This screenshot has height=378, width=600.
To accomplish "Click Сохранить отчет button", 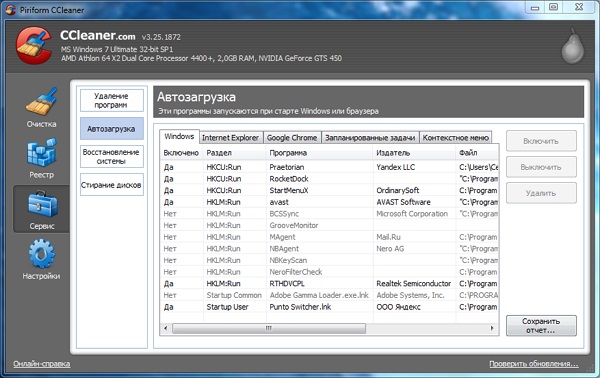I will tap(541, 326).
